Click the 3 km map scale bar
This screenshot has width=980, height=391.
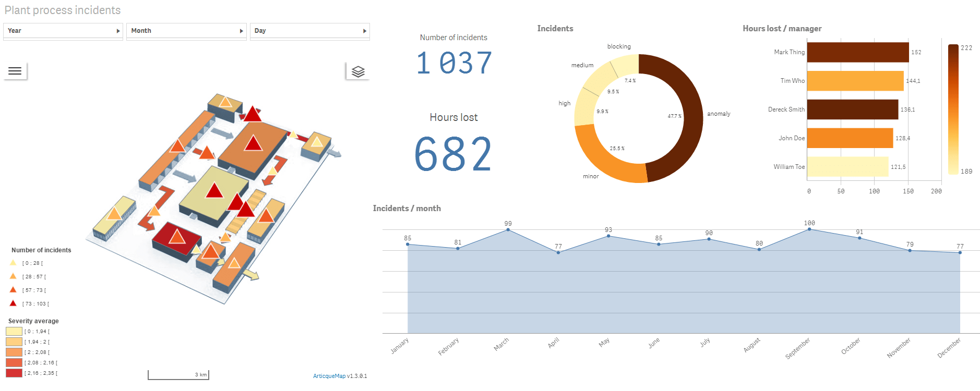point(178,375)
